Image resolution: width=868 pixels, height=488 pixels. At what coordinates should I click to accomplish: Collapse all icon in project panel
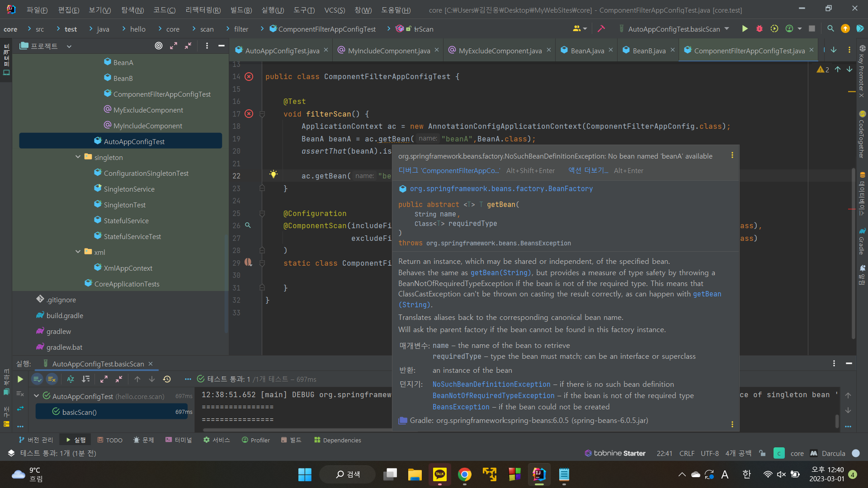pyautogui.click(x=188, y=46)
